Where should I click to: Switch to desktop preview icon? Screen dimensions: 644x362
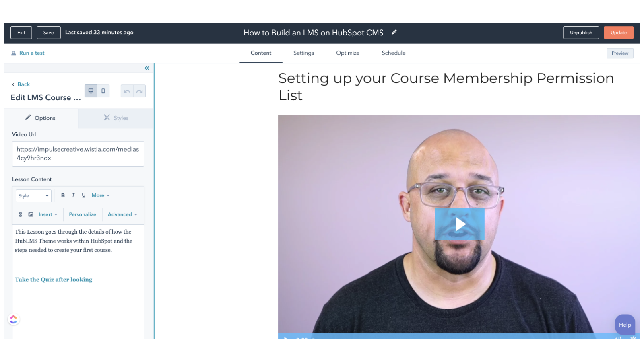click(91, 91)
